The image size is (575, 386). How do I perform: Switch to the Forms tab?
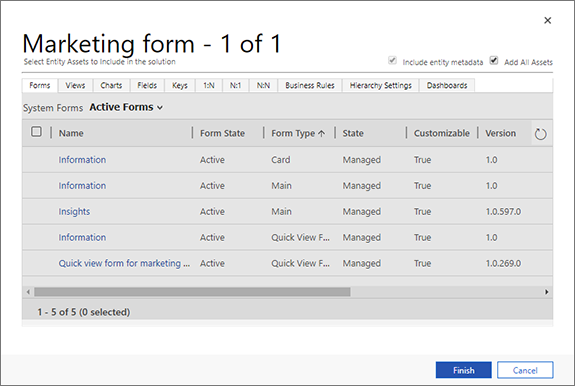pos(40,85)
